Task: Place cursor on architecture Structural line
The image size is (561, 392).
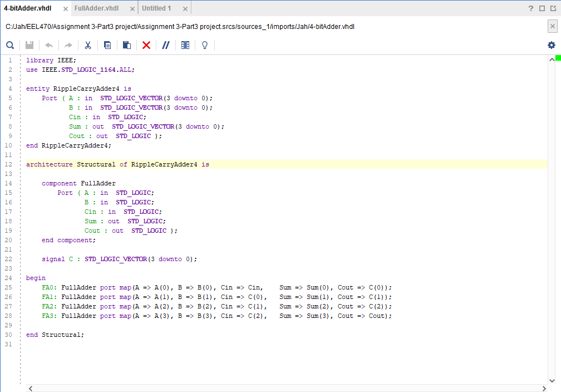Action: (x=117, y=165)
